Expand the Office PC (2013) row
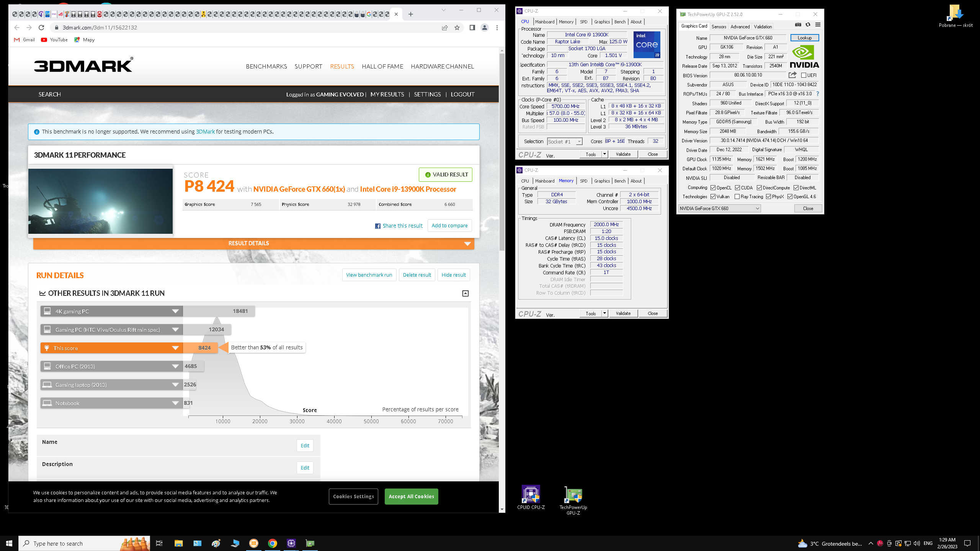Screen dimensions: 980x551 (175, 366)
